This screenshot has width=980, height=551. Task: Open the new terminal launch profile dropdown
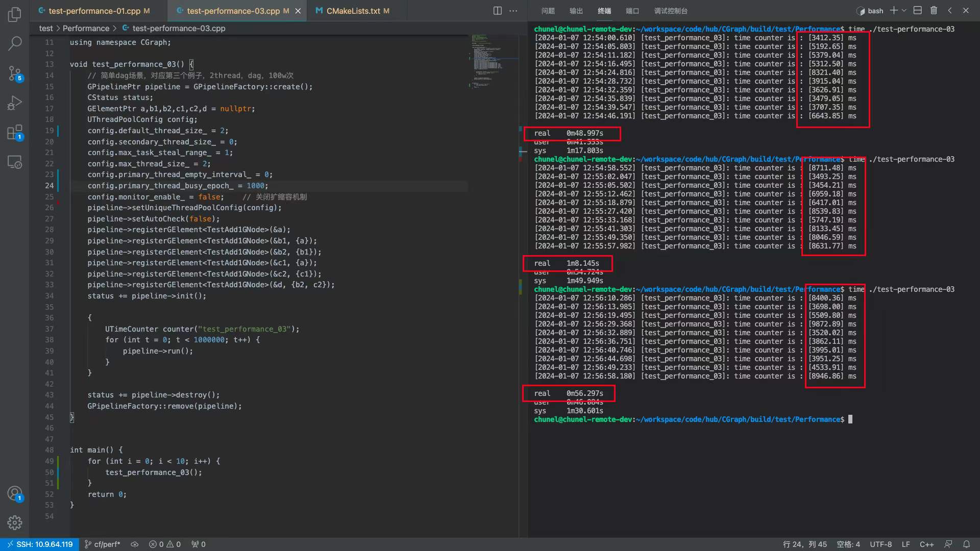click(x=904, y=10)
